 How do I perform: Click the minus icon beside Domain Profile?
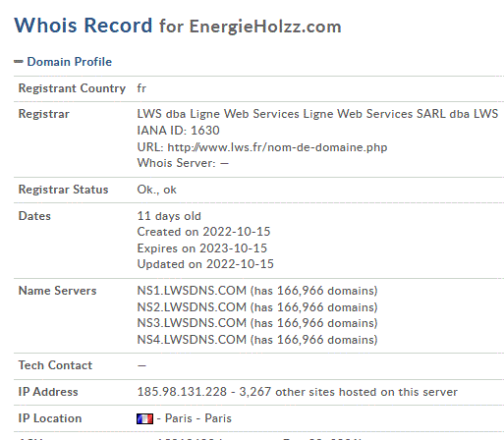pos(19,61)
